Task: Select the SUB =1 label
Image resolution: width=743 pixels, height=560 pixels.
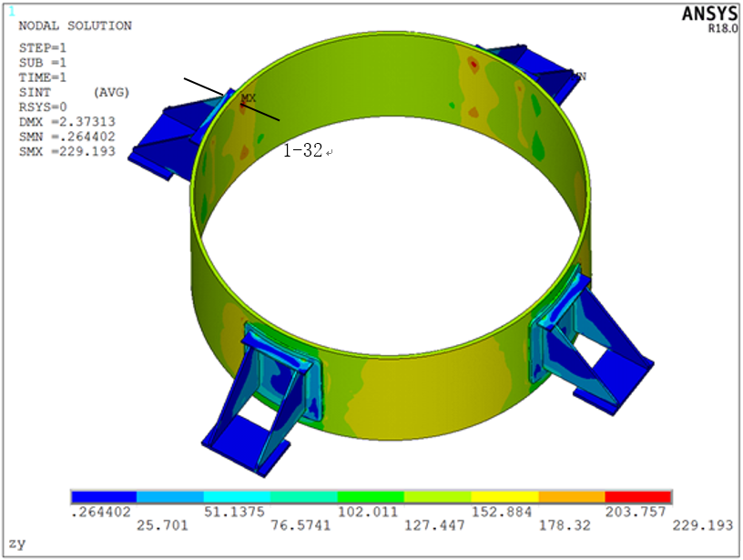Action: (x=43, y=63)
